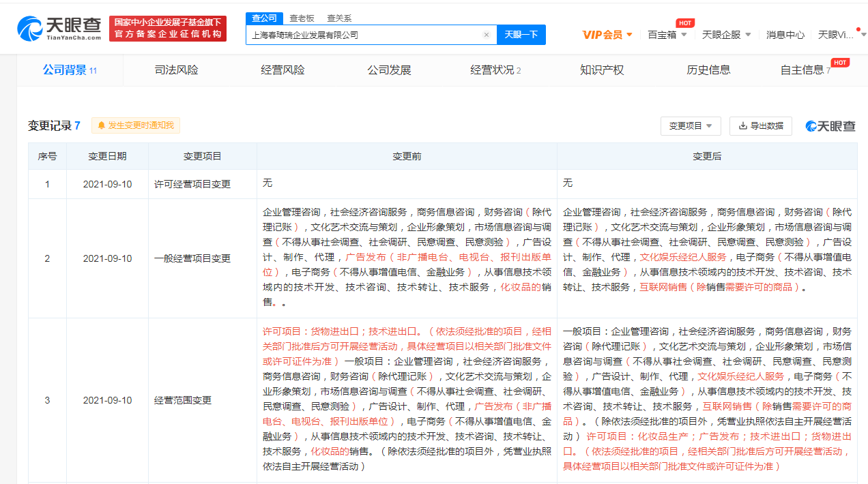This screenshot has height=484, width=868.
Task: Select the 查关系 search tab
Action: coord(339,18)
